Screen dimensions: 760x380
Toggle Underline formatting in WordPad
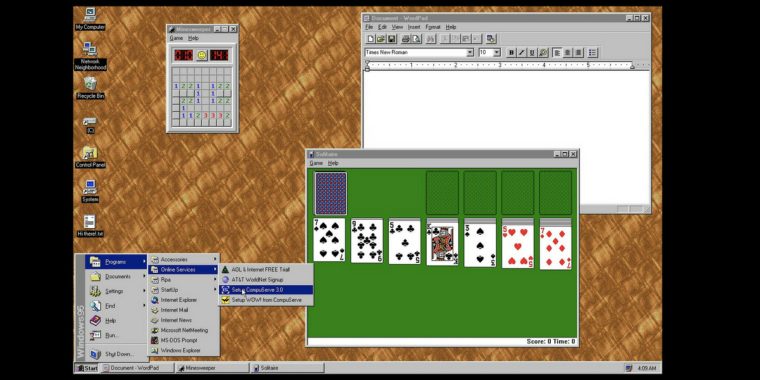(x=532, y=52)
